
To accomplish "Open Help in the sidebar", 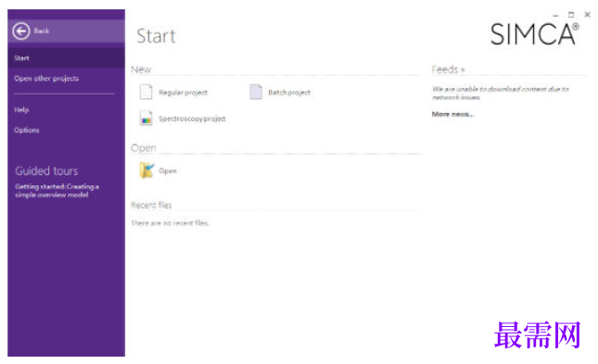I will 21,110.
